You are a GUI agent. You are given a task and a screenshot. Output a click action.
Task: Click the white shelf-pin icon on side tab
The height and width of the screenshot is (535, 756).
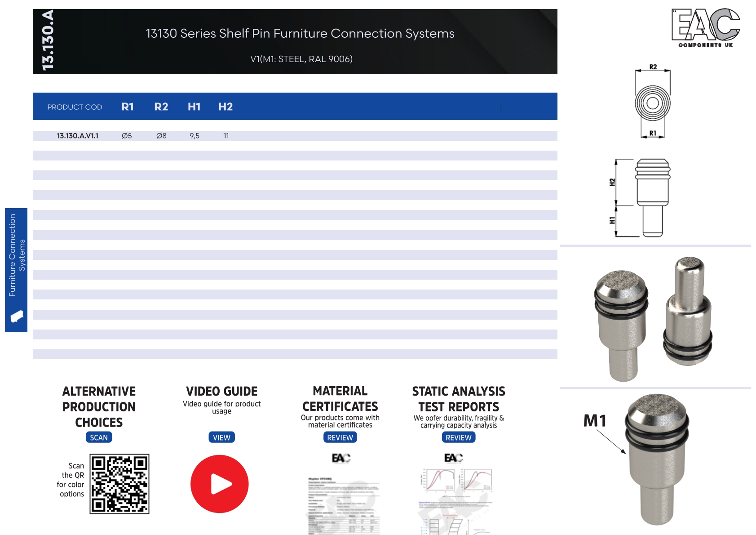pos(17,316)
